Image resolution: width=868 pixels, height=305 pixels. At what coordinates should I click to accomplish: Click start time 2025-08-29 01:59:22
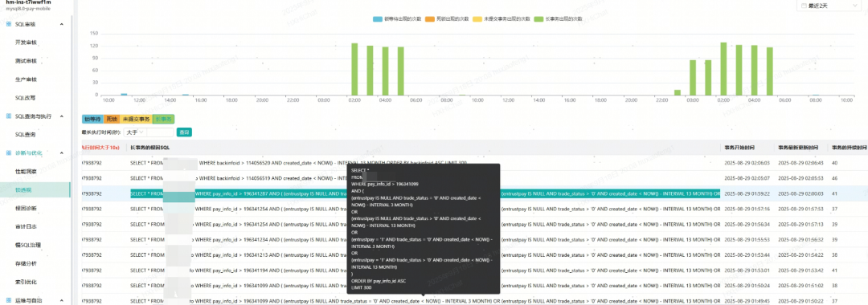click(x=747, y=194)
